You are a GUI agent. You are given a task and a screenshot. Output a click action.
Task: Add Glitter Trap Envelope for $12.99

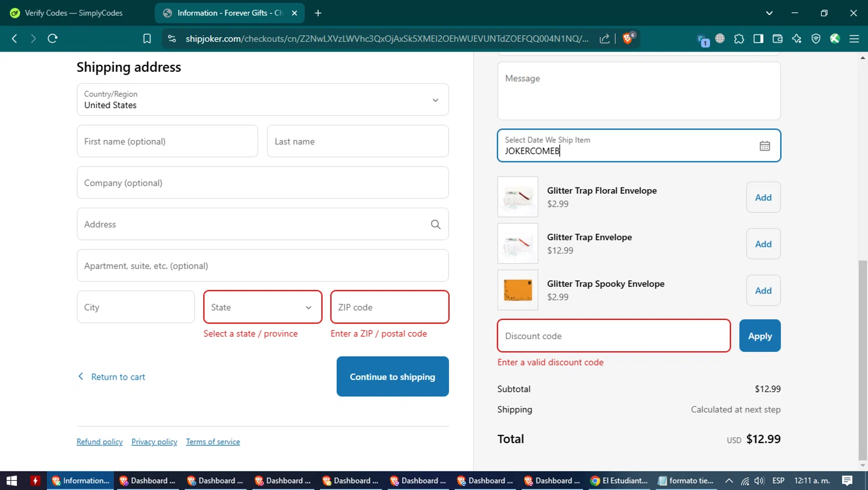click(x=763, y=244)
